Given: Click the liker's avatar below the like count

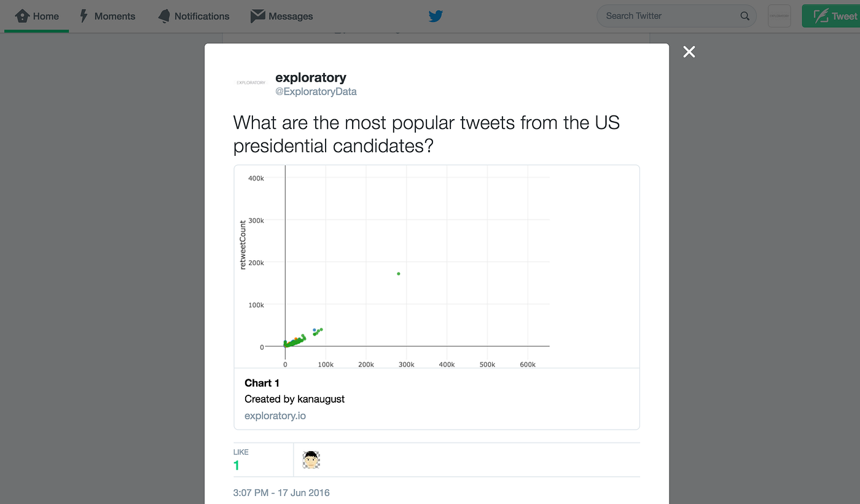Looking at the screenshot, I should [311, 459].
